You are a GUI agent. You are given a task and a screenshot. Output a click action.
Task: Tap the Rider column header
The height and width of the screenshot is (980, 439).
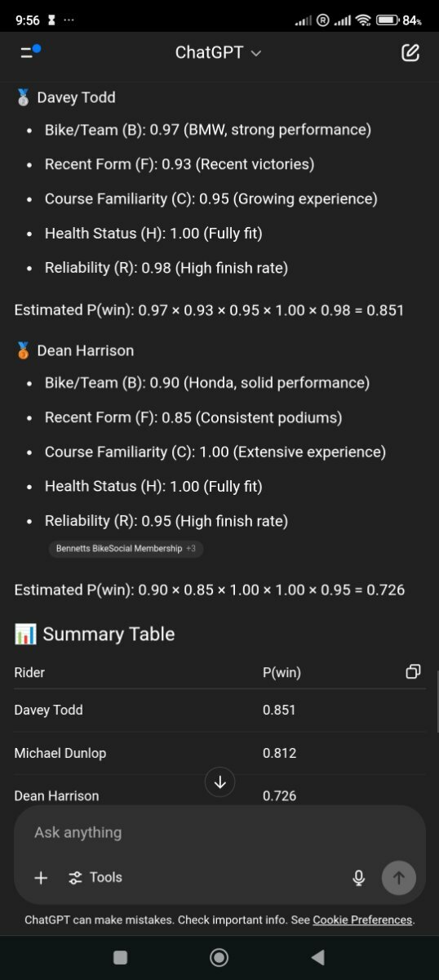pyautogui.click(x=29, y=673)
